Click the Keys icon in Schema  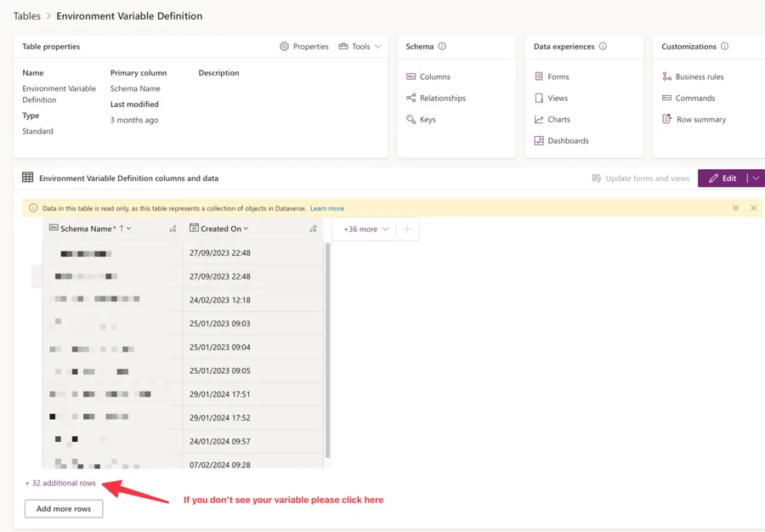411,120
